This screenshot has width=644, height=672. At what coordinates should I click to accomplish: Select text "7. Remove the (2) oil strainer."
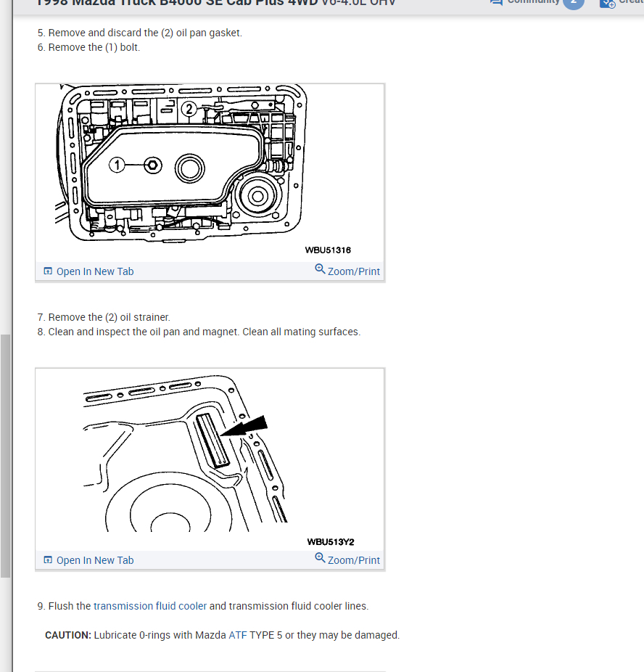tap(104, 317)
